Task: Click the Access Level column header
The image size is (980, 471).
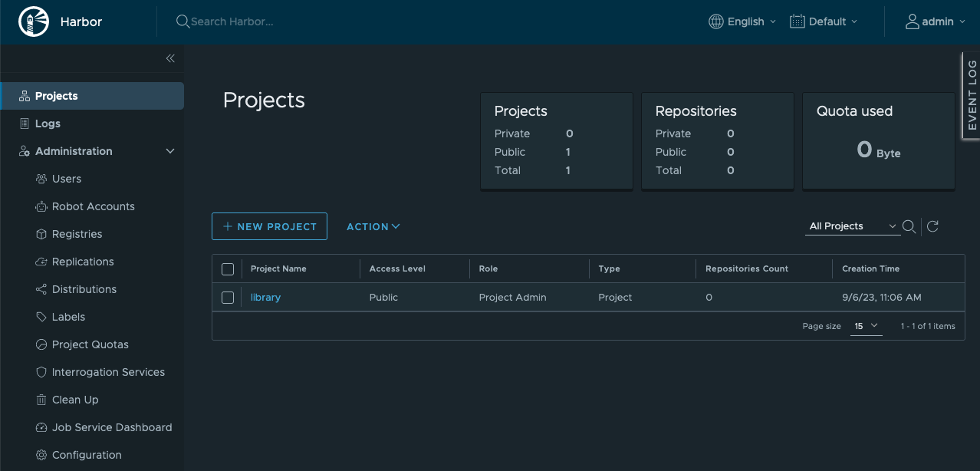Action: 397,268
